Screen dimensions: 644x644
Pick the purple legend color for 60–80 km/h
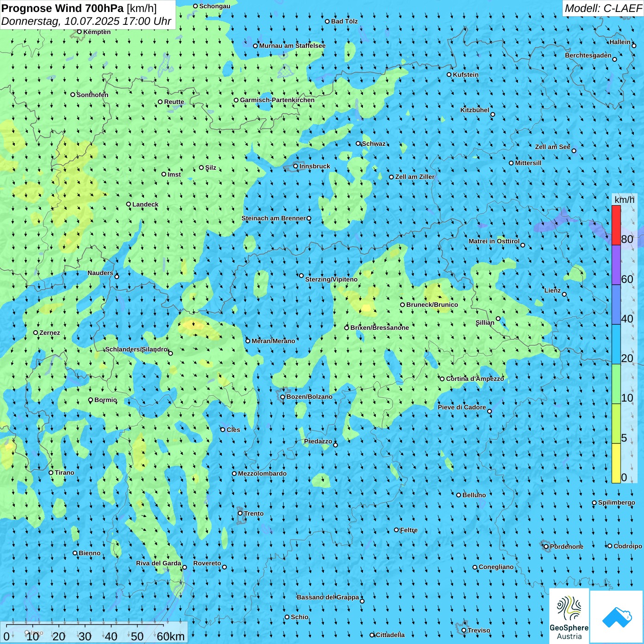pyautogui.click(x=616, y=265)
